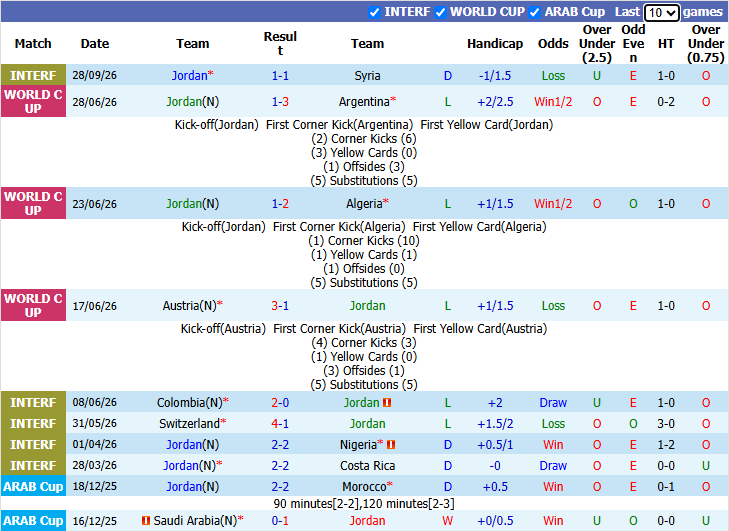Click the 2-0 result for Colombia match

point(280,403)
